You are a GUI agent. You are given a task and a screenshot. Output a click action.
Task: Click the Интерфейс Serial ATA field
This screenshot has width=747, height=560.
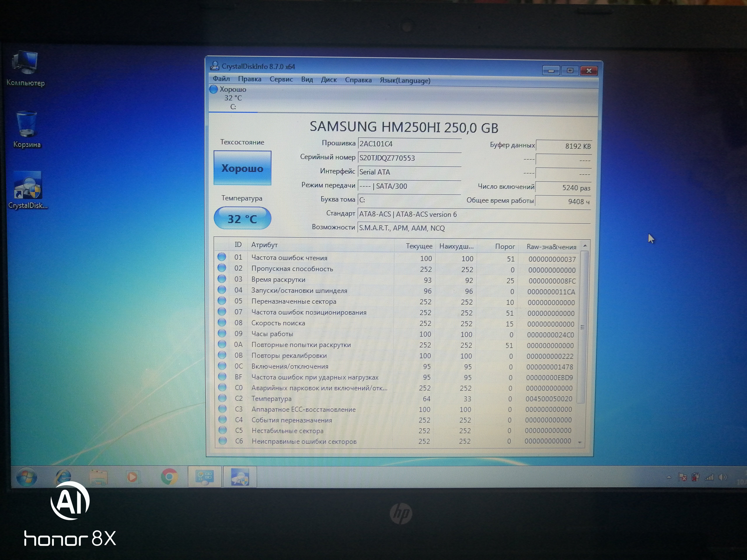tap(409, 172)
